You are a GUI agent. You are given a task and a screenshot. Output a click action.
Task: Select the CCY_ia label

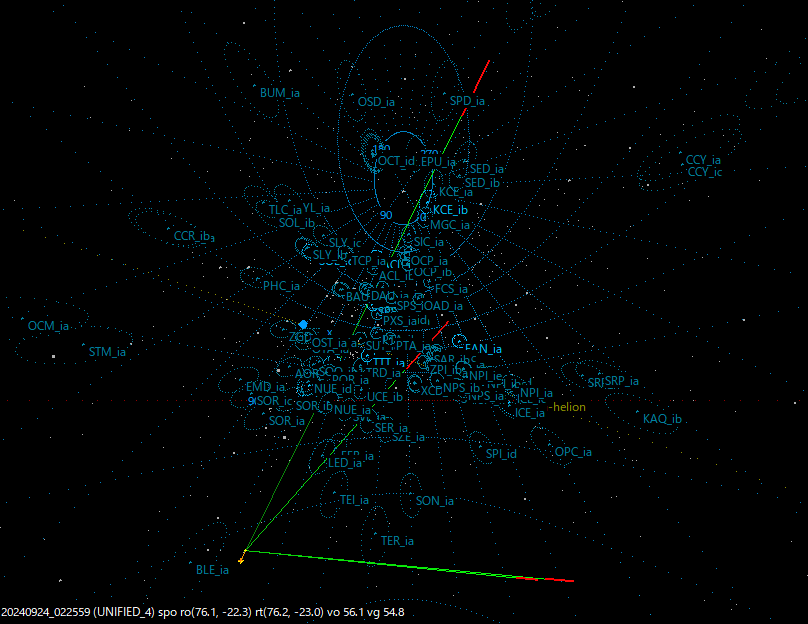coord(705,158)
